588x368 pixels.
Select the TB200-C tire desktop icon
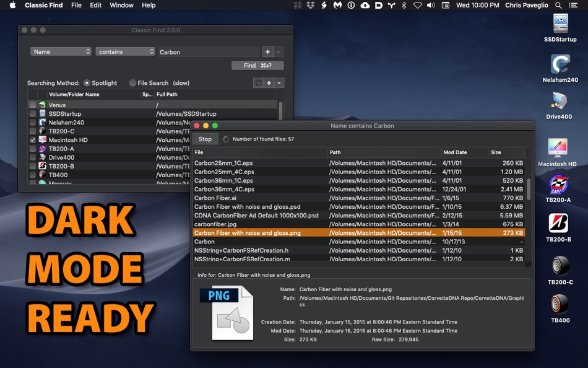(x=560, y=266)
